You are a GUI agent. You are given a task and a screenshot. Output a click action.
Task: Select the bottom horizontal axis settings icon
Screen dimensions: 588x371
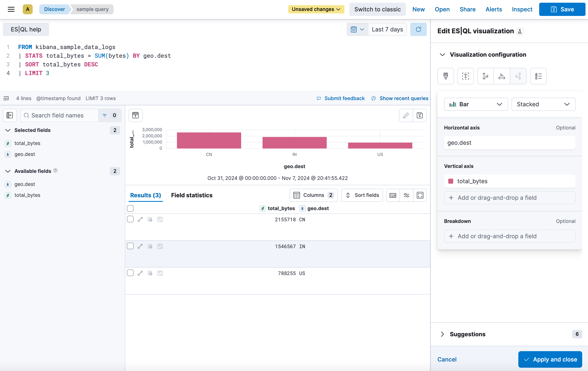coord(502,76)
